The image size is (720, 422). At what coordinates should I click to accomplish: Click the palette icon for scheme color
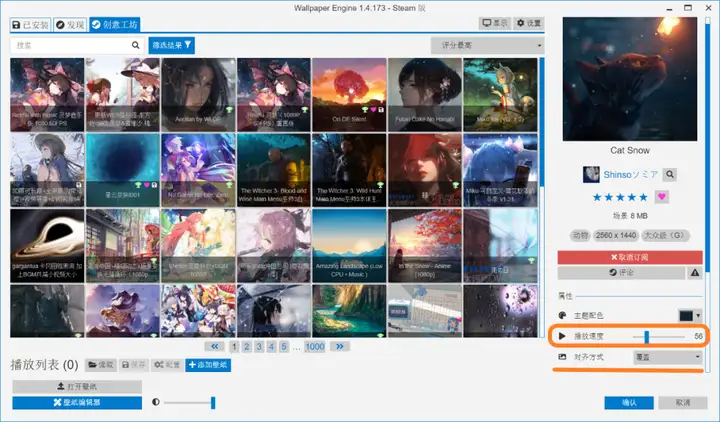[562, 315]
